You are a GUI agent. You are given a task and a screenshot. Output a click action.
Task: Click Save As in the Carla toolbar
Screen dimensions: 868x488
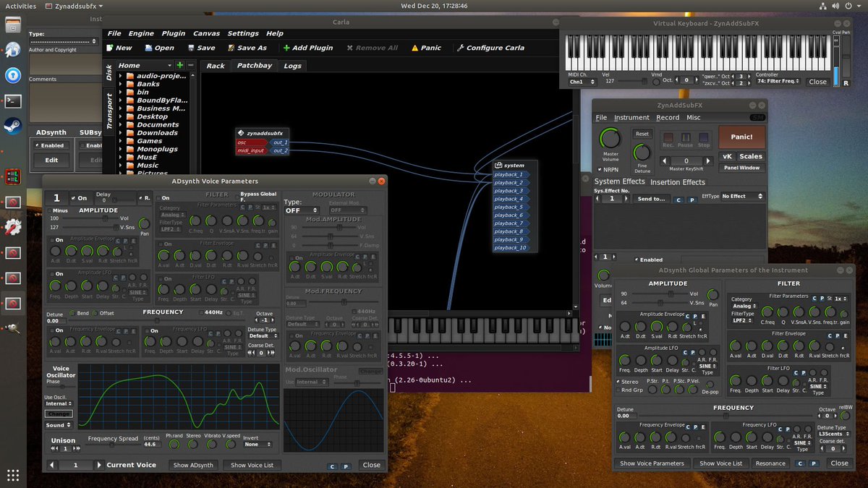pos(247,48)
